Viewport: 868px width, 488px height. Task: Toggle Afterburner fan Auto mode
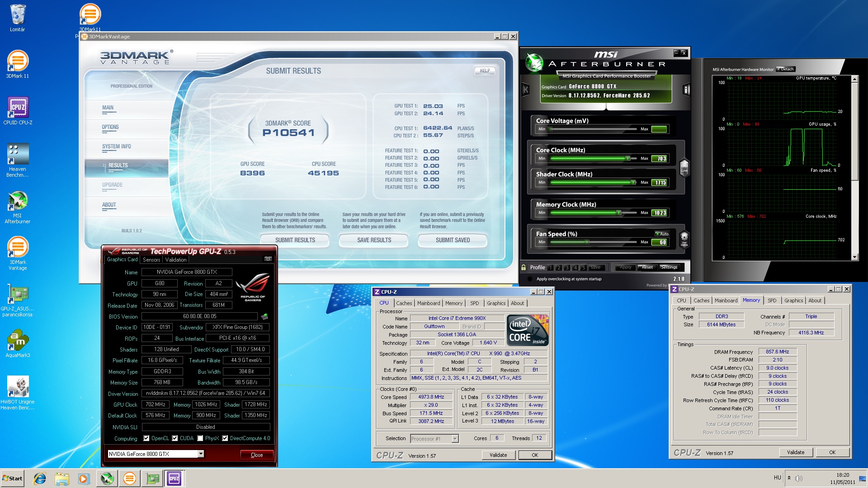coord(662,234)
